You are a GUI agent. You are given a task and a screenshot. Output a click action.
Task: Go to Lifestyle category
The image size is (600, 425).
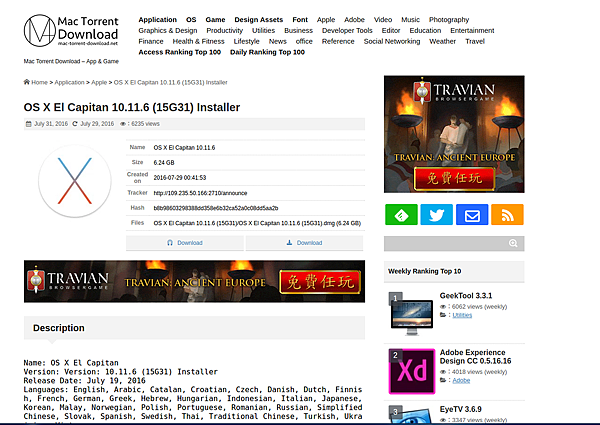pos(246,41)
